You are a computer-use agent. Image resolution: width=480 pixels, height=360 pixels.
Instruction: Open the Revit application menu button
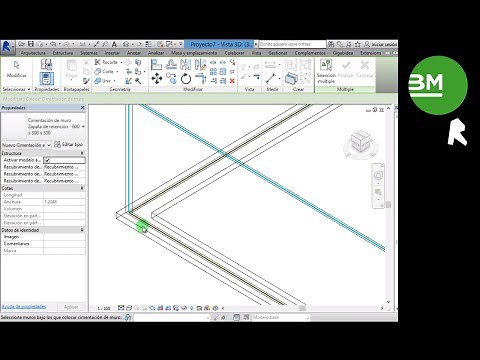[x=7, y=47]
